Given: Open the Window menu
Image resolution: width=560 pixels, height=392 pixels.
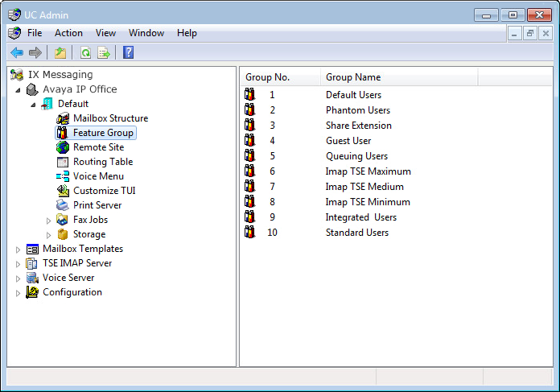Looking at the screenshot, I should 146,33.
